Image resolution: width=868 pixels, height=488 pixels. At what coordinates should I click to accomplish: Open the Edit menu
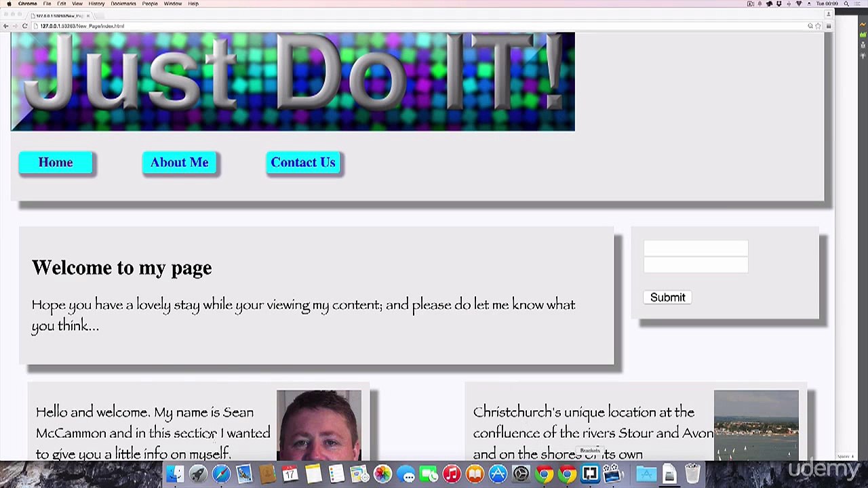tap(62, 3)
